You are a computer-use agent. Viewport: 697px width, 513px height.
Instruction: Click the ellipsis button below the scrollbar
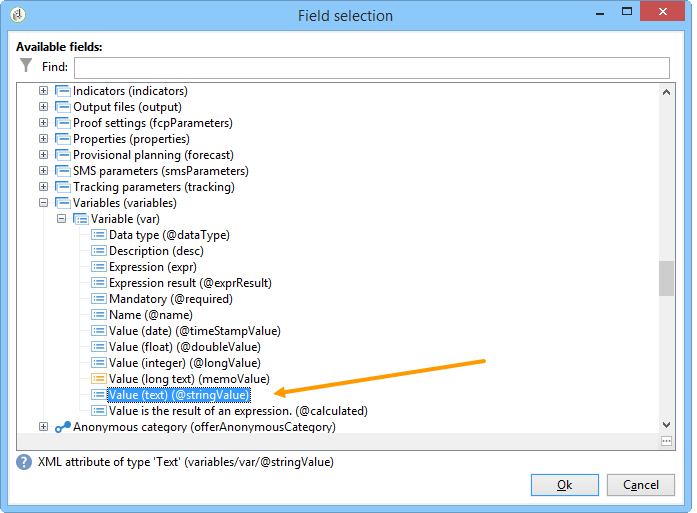[666, 441]
